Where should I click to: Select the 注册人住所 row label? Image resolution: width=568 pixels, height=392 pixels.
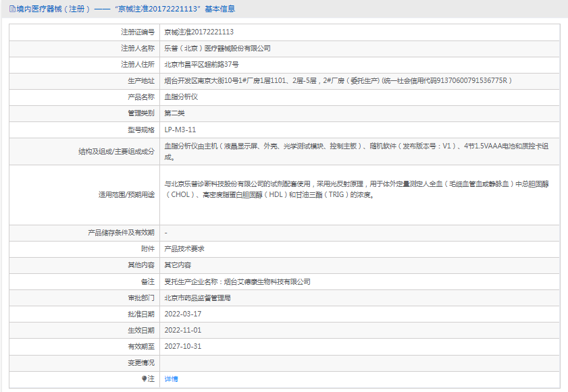pos(138,64)
